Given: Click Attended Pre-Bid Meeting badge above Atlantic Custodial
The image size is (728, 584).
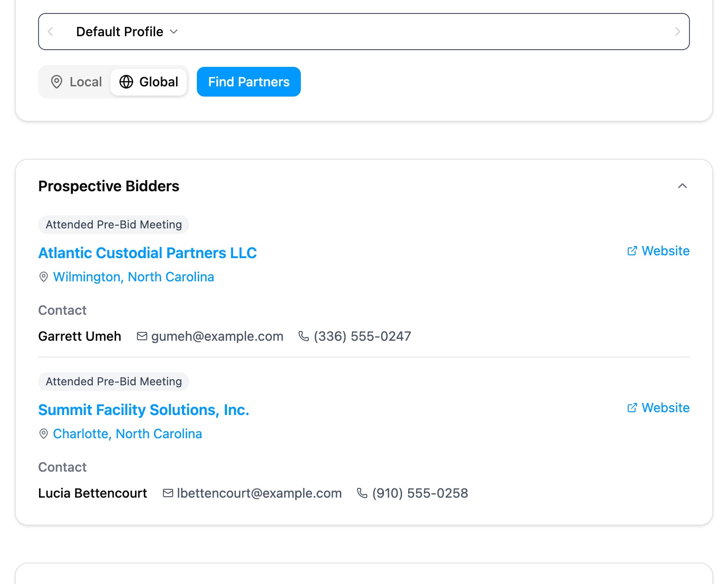Looking at the screenshot, I should coord(114,225).
